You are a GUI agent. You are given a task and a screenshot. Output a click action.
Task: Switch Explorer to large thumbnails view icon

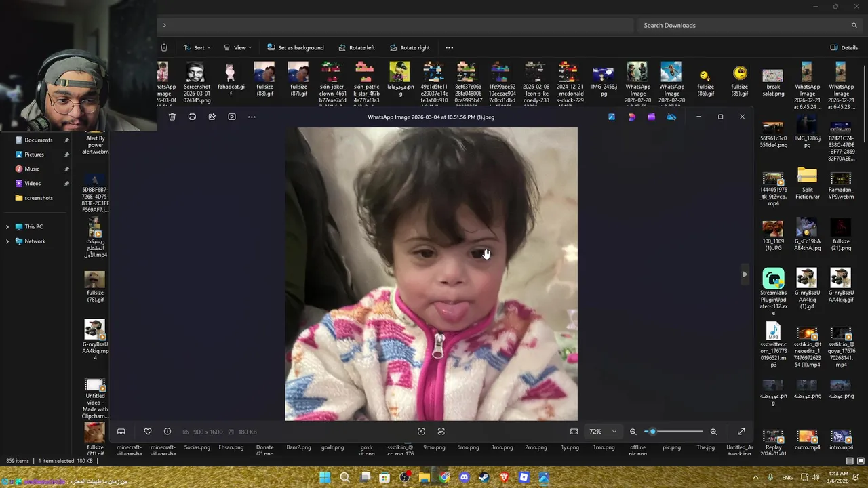[x=860, y=461]
